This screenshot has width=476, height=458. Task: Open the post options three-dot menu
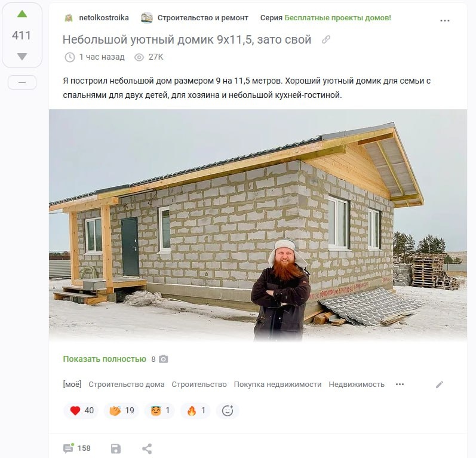tap(445, 20)
